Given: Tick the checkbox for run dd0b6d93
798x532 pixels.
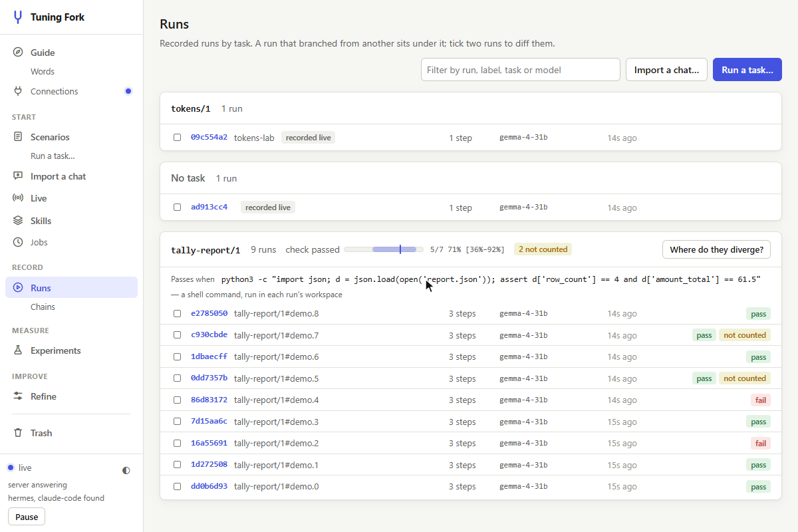Looking at the screenshot, I should (x=178, y=487).
